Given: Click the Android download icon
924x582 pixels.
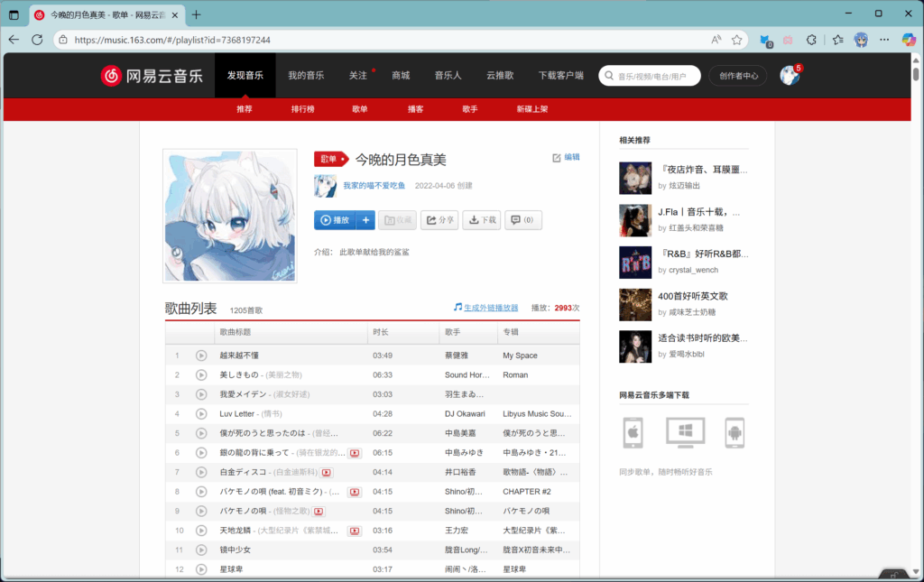Looking at the screenshot, I should (735, 433).
